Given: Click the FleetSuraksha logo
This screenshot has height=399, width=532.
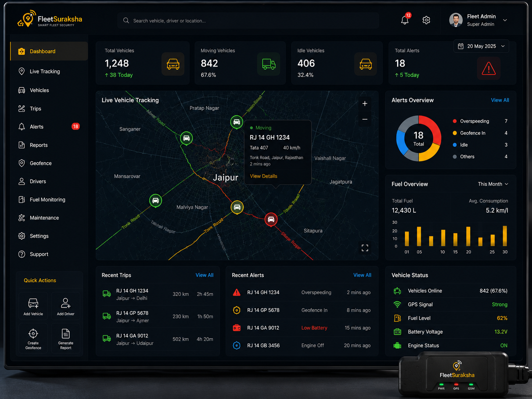Looking at the screenshot, I should coord(50,19).
